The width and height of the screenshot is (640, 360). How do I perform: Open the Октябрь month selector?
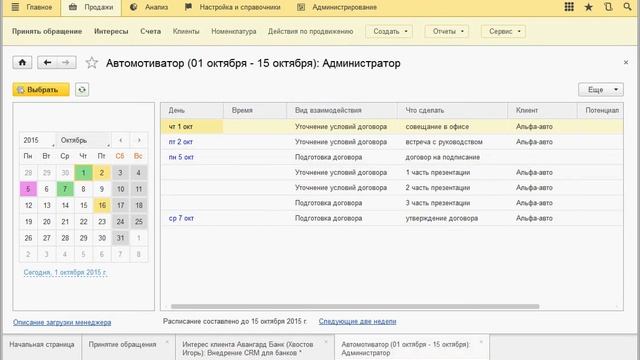click(x=83, y=140)
